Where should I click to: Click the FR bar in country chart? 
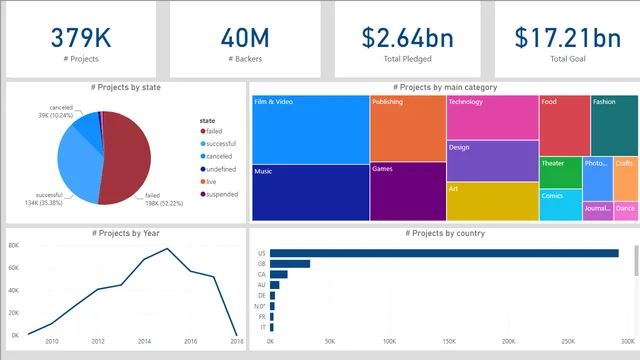[272, 317]
